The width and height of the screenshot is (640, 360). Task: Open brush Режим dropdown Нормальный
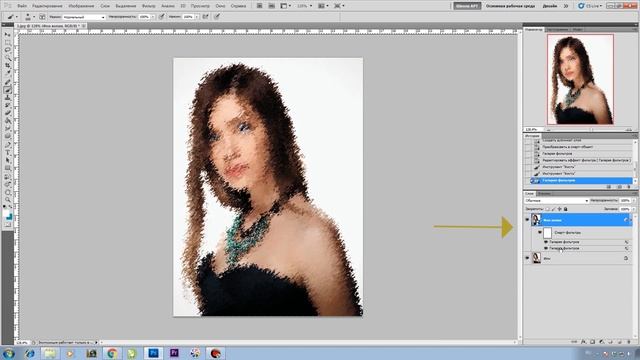pos(84,17)
